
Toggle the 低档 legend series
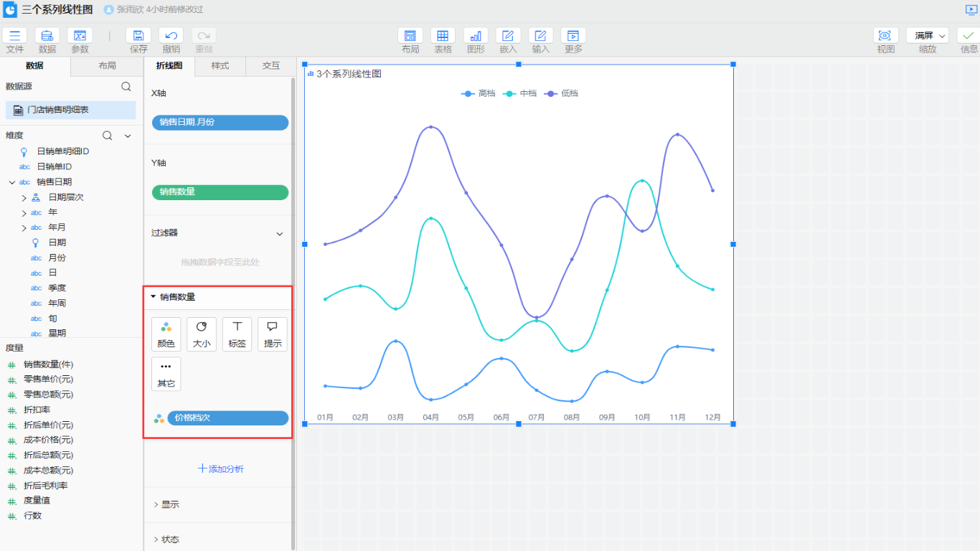[562, 93]
